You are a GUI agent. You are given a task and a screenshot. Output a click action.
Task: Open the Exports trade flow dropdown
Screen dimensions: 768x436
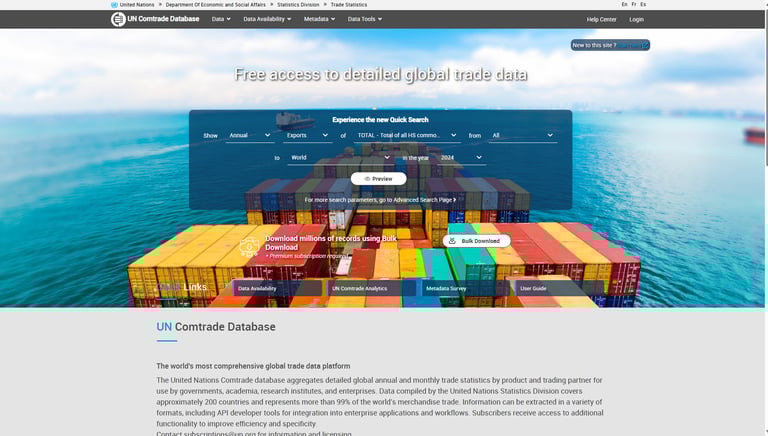click(x=307, y=136)
